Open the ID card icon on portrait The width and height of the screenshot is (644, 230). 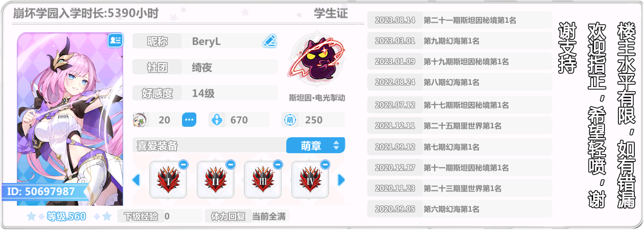(x=115, y=40)
